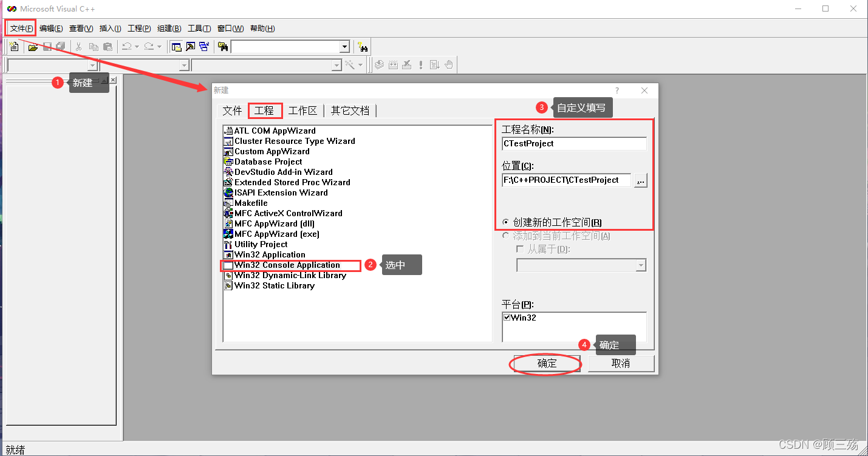Click the Save floppy disk icon
Image resolution: width=868 pixels, height=456 pixels.
(47, 47)
